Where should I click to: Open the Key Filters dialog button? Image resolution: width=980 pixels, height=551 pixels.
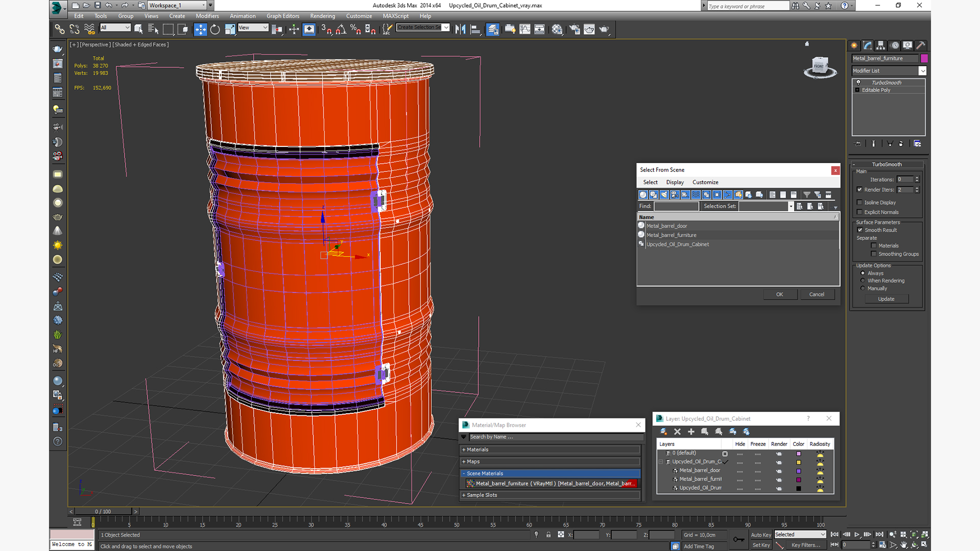coord(805,545)
